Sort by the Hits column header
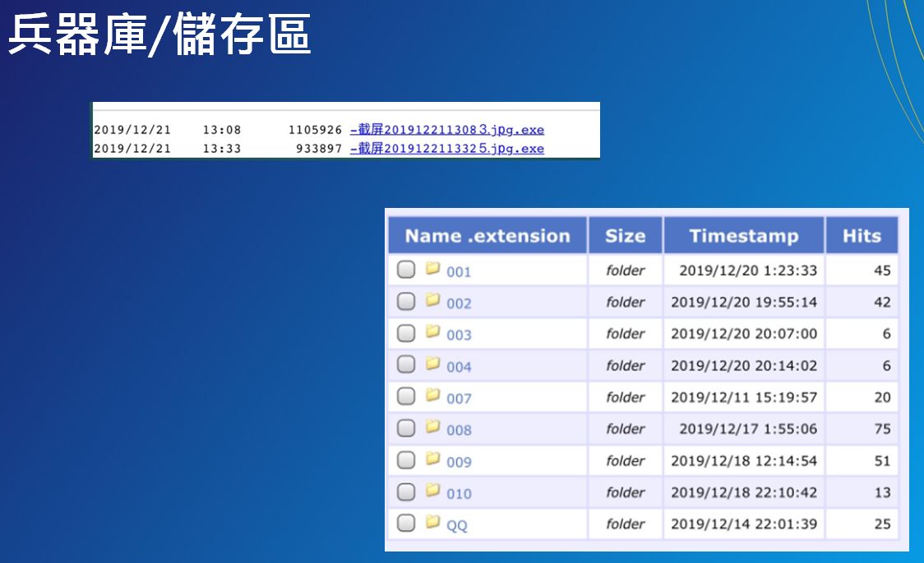The width and height of the screenshot is (924, 563). tap(862, 236)
